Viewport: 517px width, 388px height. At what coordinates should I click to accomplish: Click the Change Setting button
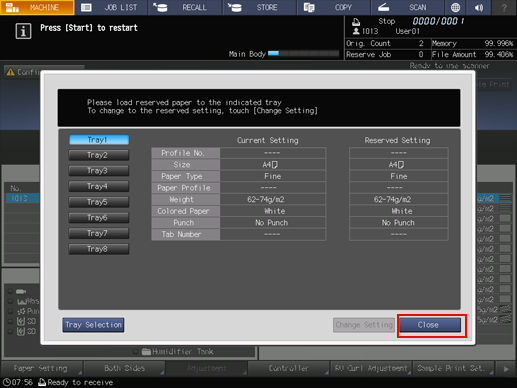tap(364, 325)
